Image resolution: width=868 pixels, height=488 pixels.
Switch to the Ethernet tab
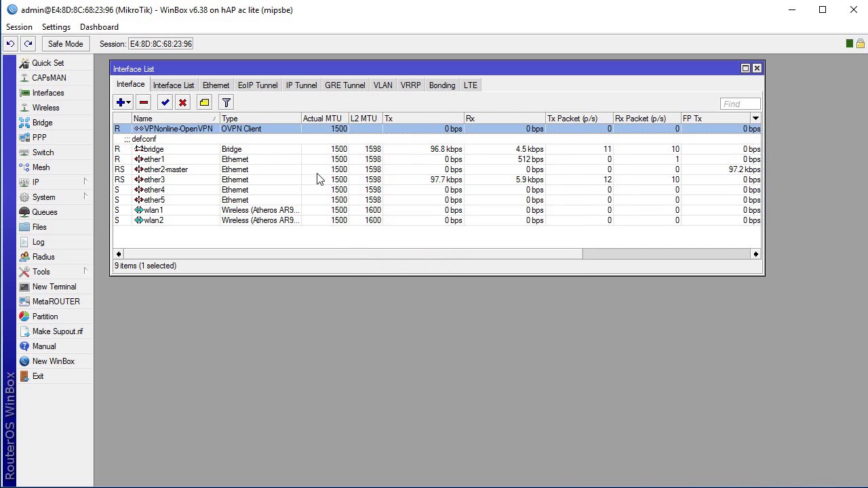point(216,85)
